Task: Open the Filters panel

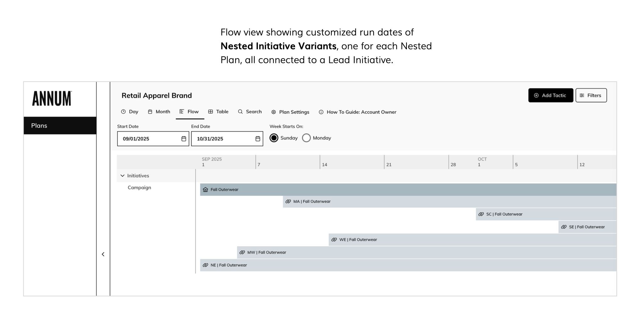Action: [x=591, y=95]
